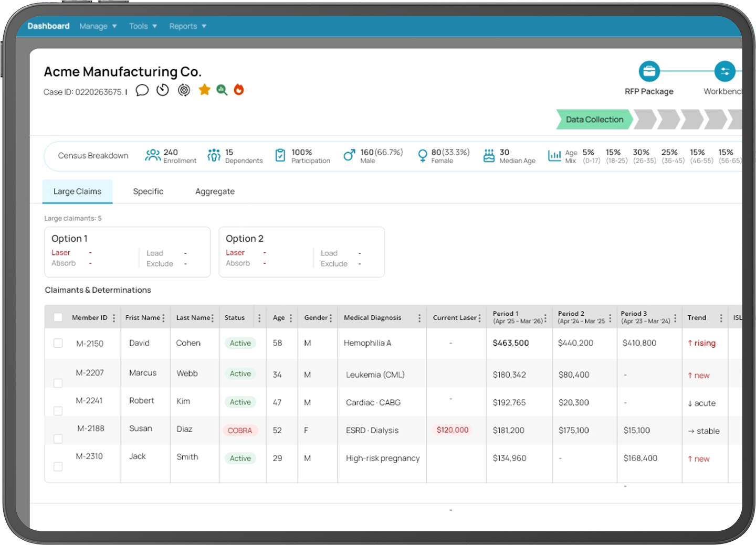Open the Period 1 column options menu

(545, 318)
